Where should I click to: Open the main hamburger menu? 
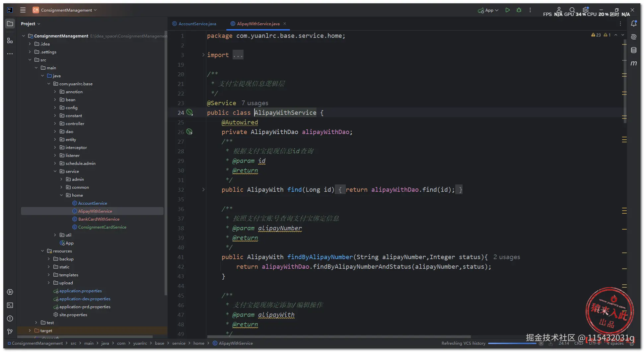tap(23, 10)
